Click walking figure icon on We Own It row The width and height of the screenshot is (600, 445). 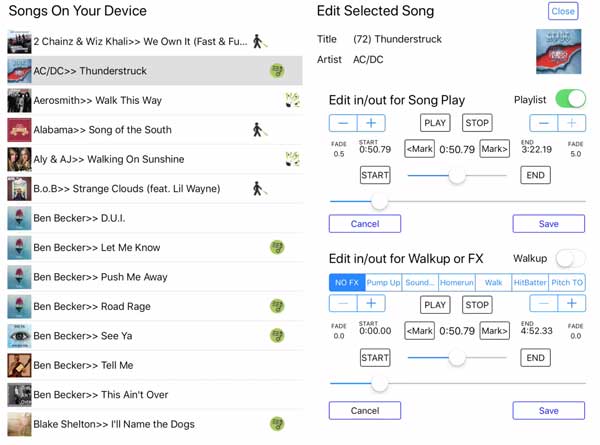(x=259, y=41)
